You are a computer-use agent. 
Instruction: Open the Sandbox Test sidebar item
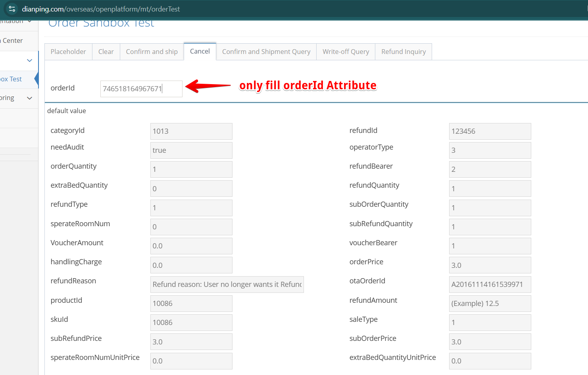pos(12,79)
